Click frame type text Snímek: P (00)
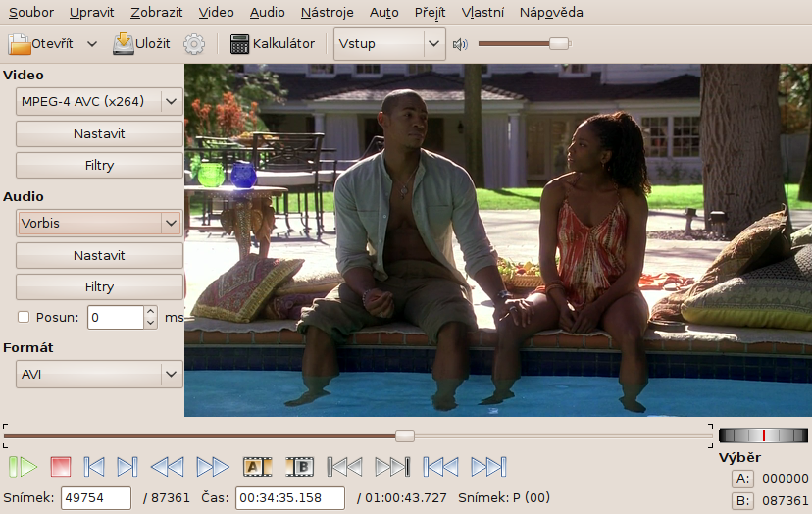The width and height of the screenshot is (812, 514). point(504,498)
